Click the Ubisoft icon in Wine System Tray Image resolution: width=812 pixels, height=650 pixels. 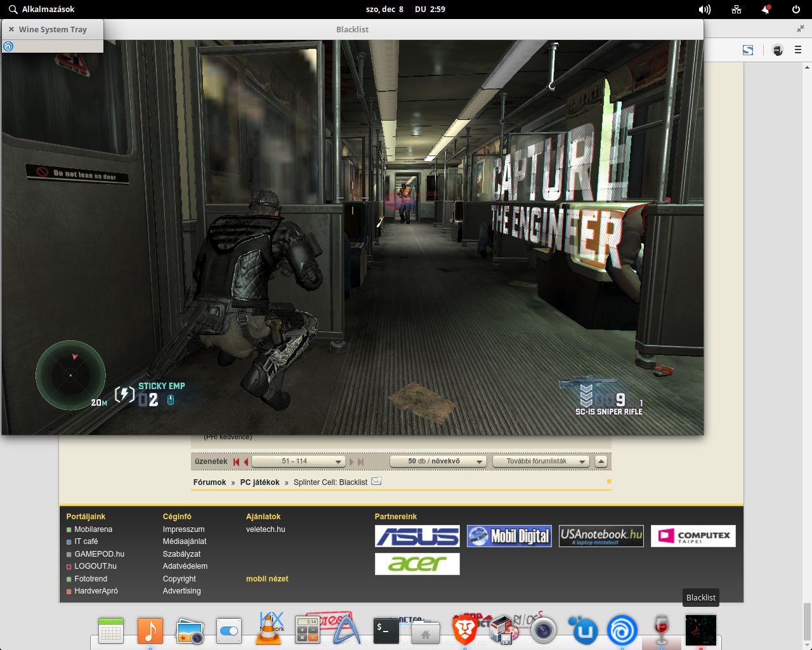[8, 46]
